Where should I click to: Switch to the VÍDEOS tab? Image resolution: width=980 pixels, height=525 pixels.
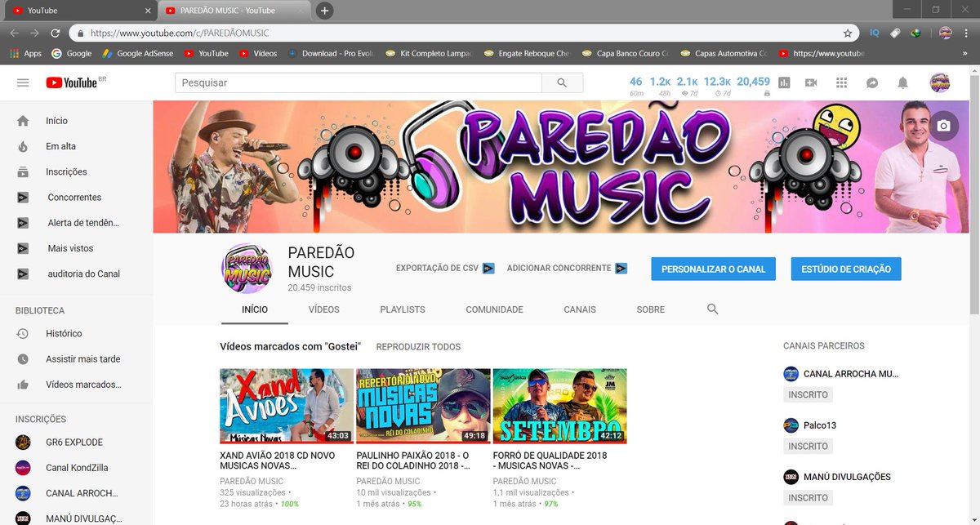(x=324, y=309)
